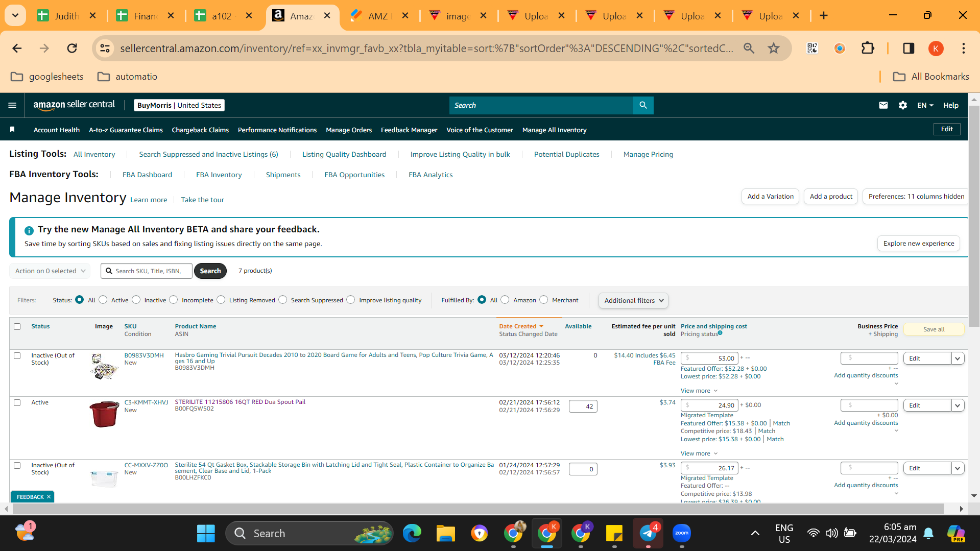The image size is (980, 551).
Task: Filter Fulfilled By Merchant
Action: (544, 300)
